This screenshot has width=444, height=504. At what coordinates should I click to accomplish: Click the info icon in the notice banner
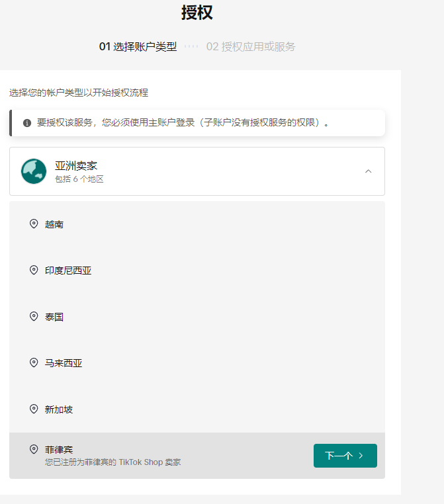(x=27, y=123)
